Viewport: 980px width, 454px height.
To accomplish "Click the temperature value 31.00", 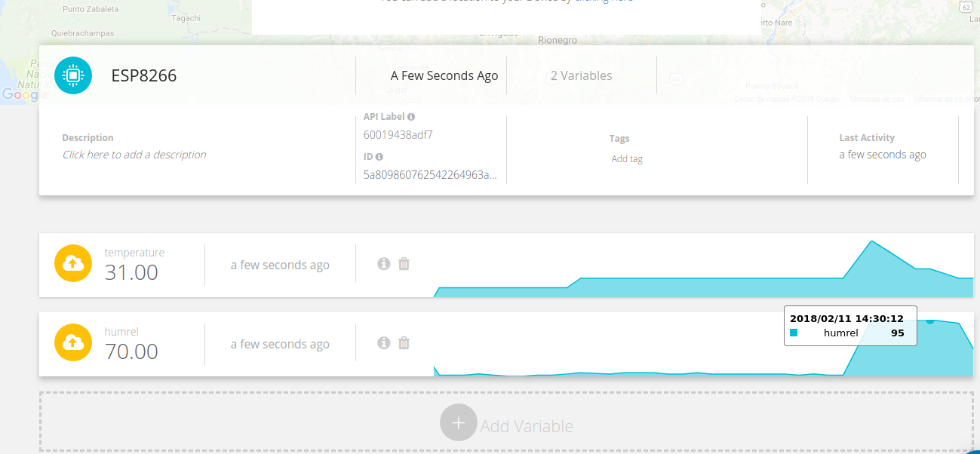I will (x=131, y=272).
